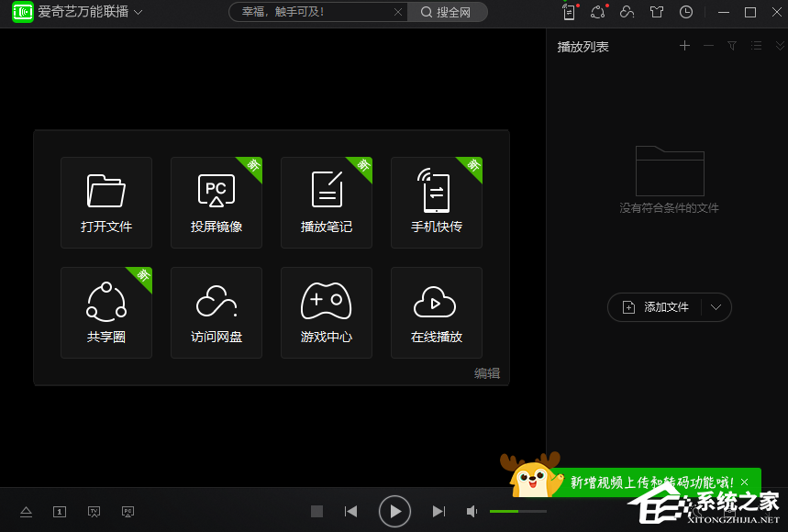Click the minus icon in the playlist header
The width and height of the screenshot is (788, 532).
point(708,46)
